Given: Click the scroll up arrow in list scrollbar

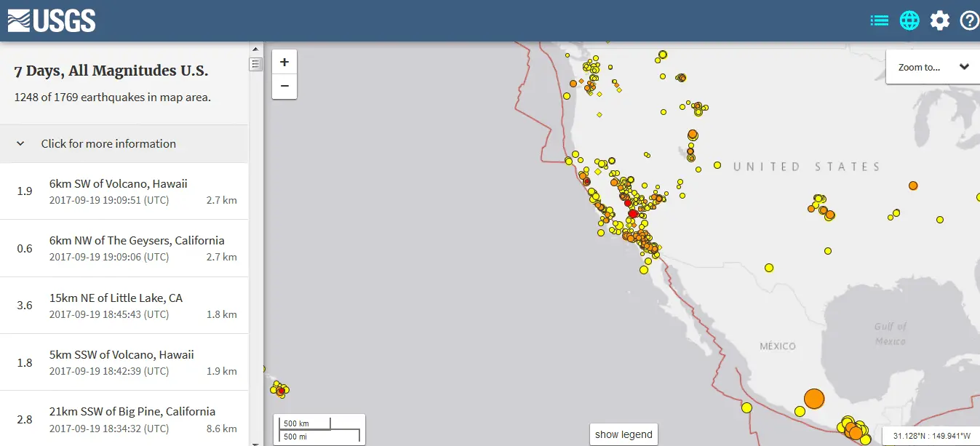Looking at the screenshot, I should click(x=255, y=48).
